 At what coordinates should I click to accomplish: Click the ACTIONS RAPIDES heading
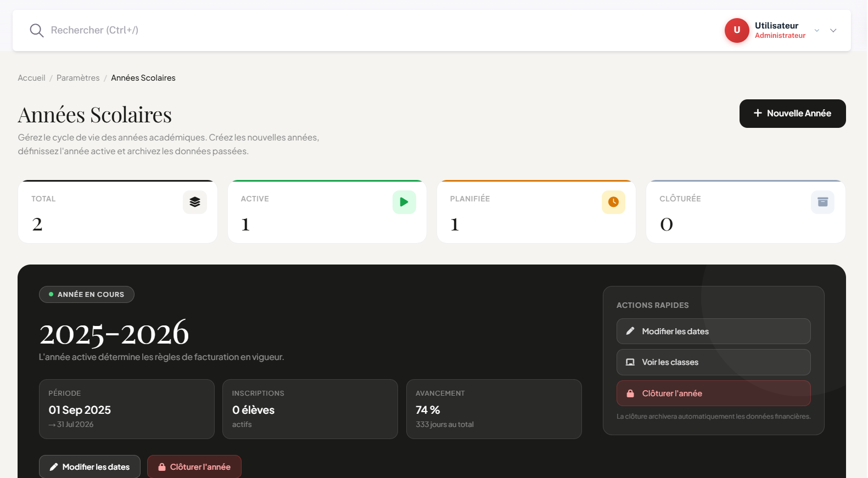(x=652, y=305)
